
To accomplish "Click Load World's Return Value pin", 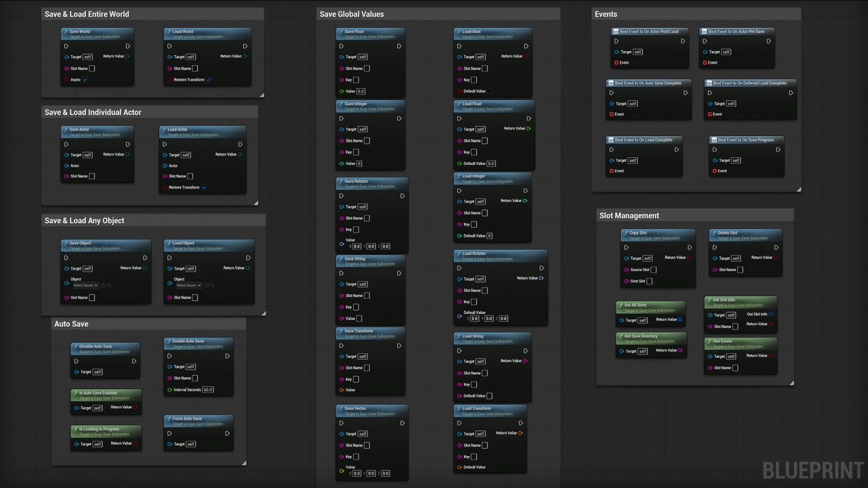I will 245,56.
